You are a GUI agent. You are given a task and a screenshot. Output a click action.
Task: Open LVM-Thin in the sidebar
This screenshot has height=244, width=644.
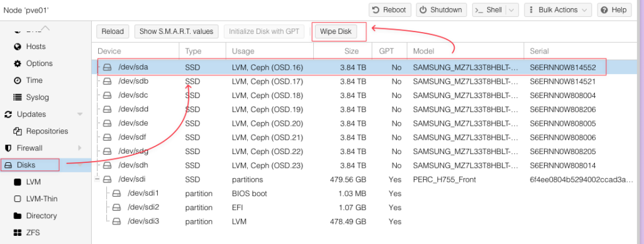click(42, 199)
